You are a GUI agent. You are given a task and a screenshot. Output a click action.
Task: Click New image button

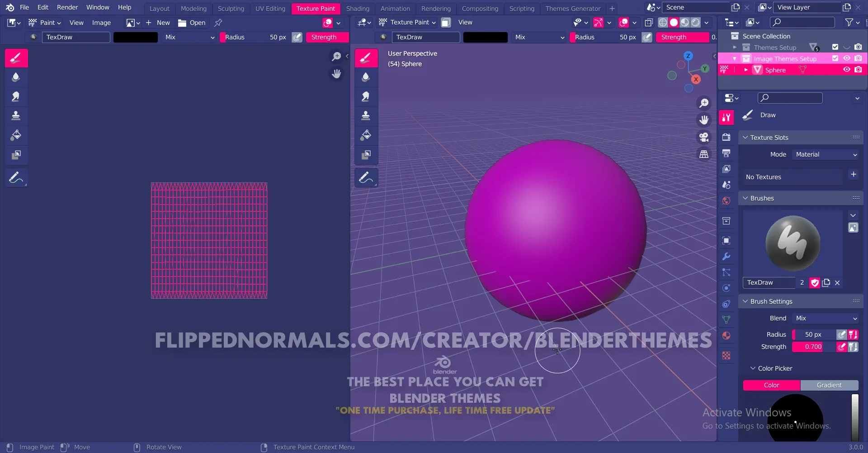pos(158,23)
